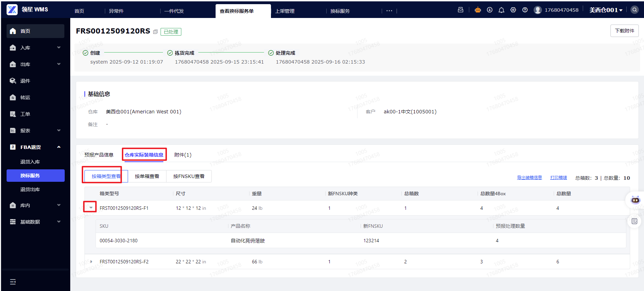Open the 美西仓001 warehouse dropdown

606,10
